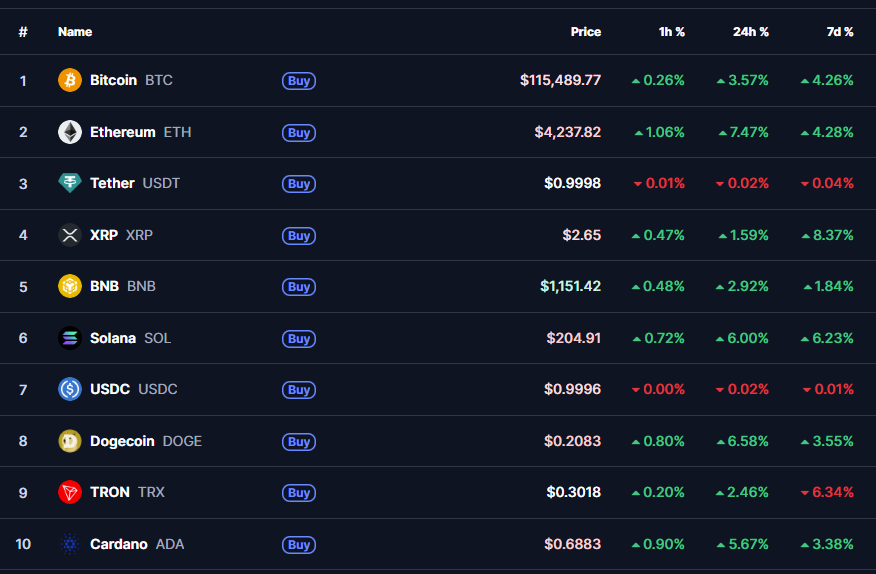
Task: Open the Ethereum ETH name link
Action: [x=141, y=132]
